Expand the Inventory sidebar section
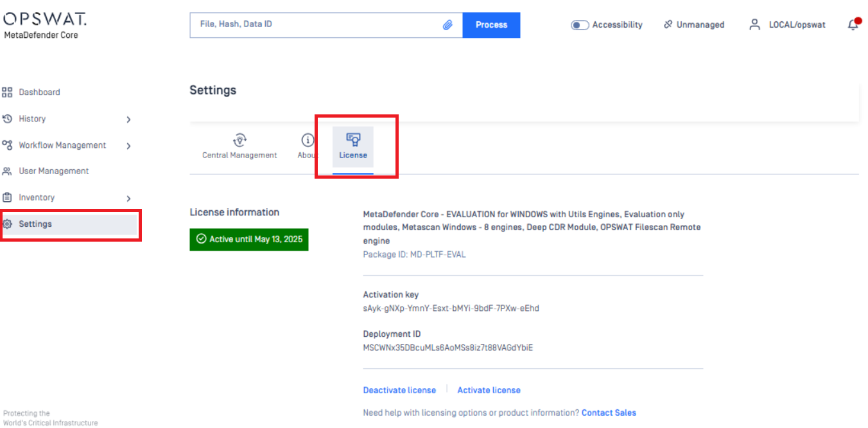Screen dimensions: 868x428 [127, 198]
